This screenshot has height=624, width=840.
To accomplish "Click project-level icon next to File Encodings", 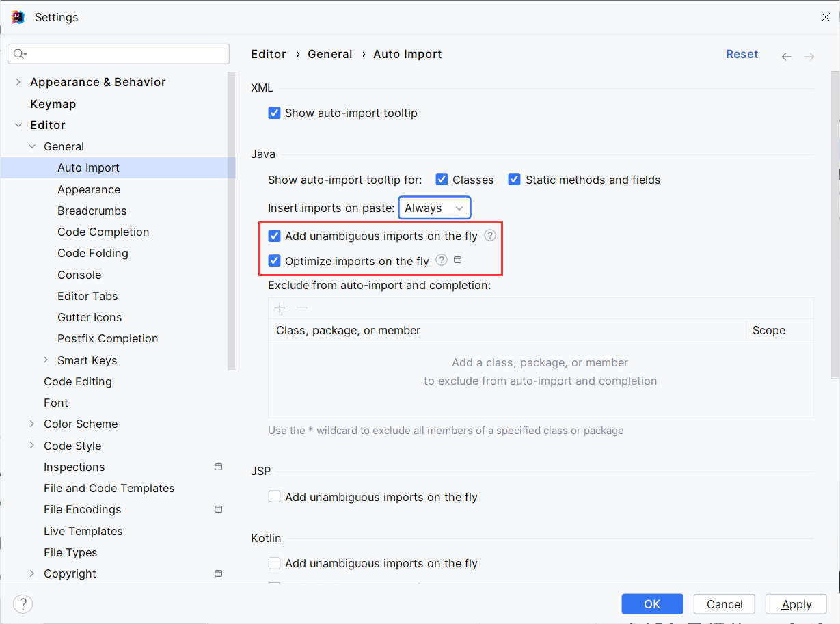I will [x=219, y=509].
